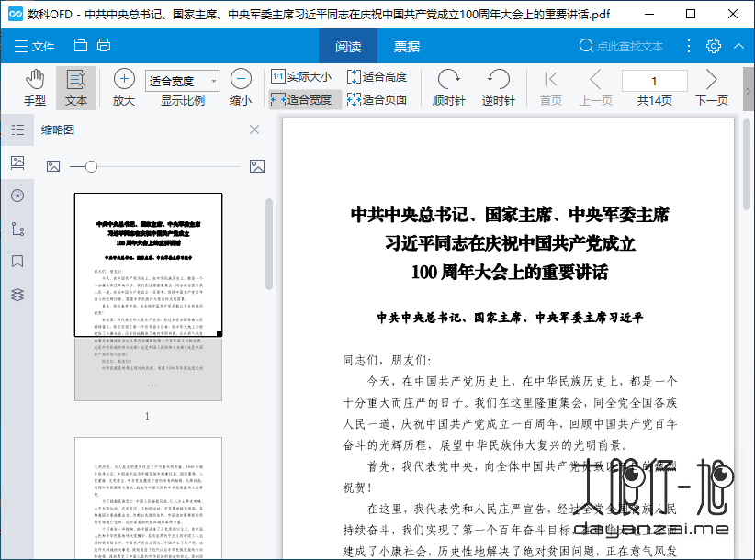The image size is (755, 560).
Task: Click the document vertical scrollbar
Action: (748, 163)
